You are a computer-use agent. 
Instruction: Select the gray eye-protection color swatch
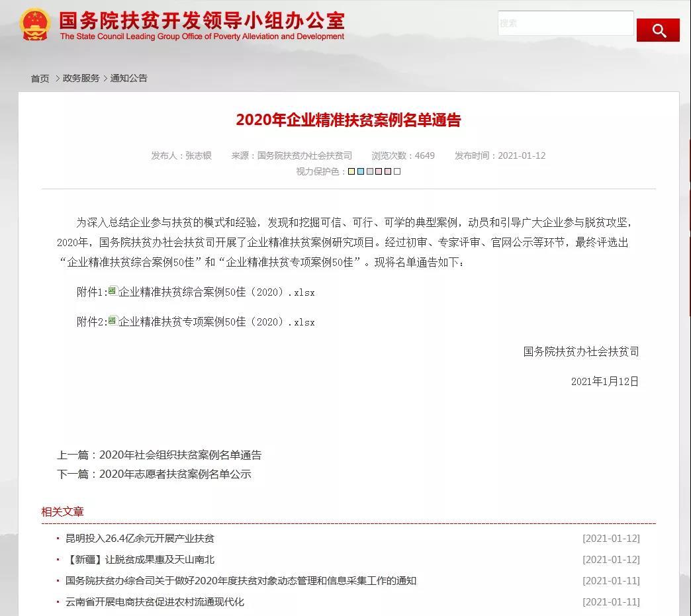370,171
